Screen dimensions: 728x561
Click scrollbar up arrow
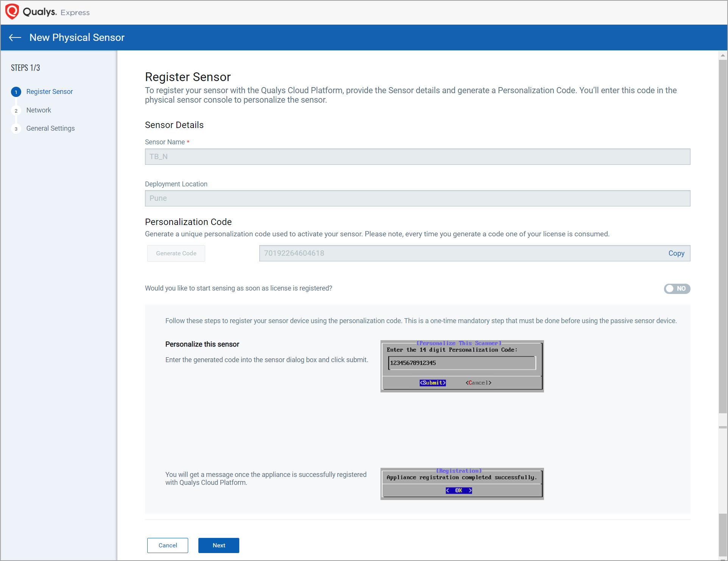coord(723,55)
